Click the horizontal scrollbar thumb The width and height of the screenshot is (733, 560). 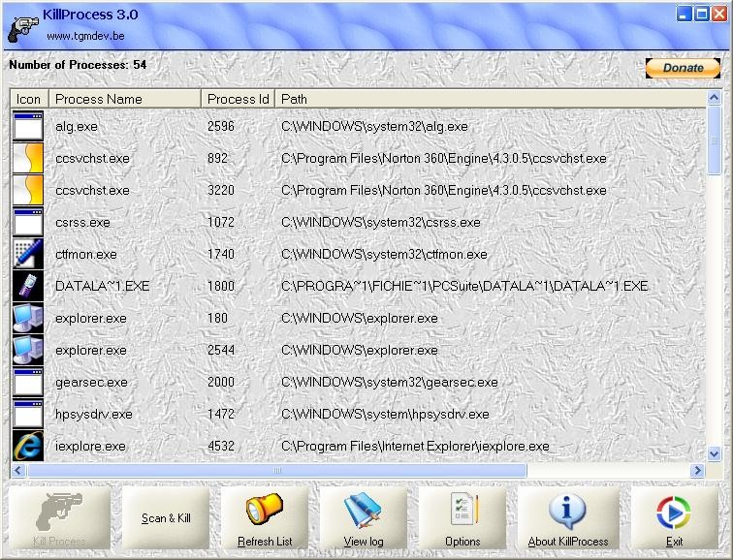pyautogui.click(x=276, y=470)
